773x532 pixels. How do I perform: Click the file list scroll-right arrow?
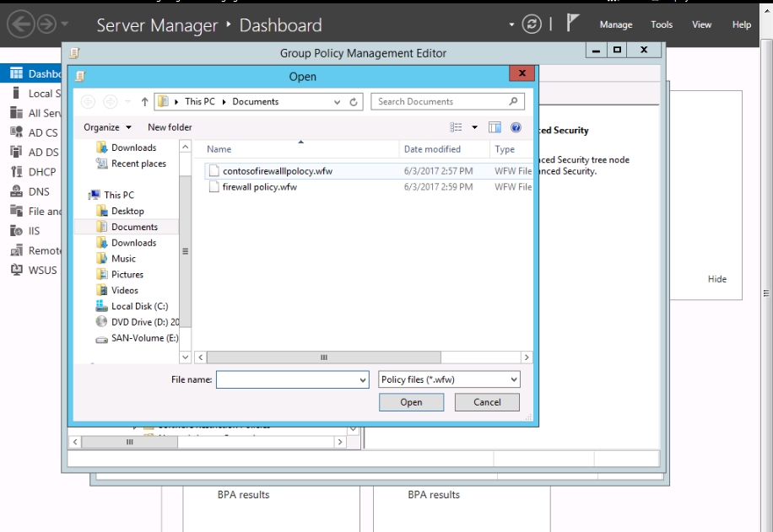point(526,357)
